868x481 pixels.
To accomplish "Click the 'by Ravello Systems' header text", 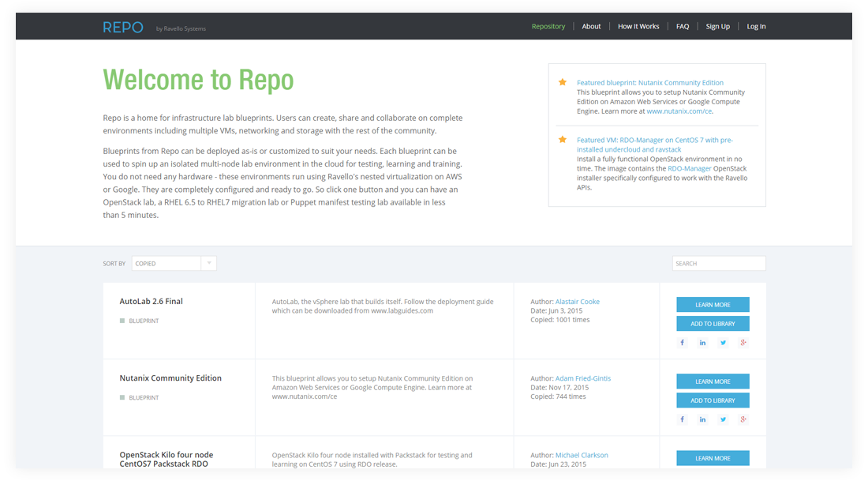I will tap(181, 28).
